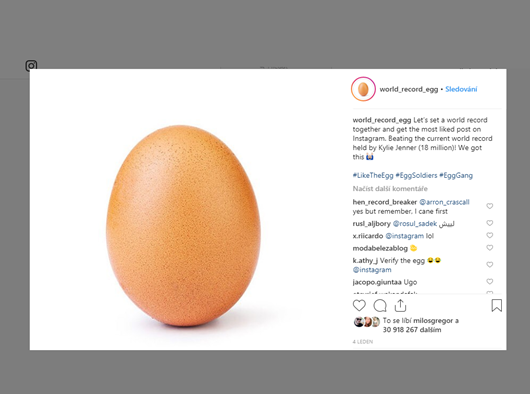This screenshot has width=530, height=394.
Task: Expand comments via Načíst další komentáře
Action: 390,189
